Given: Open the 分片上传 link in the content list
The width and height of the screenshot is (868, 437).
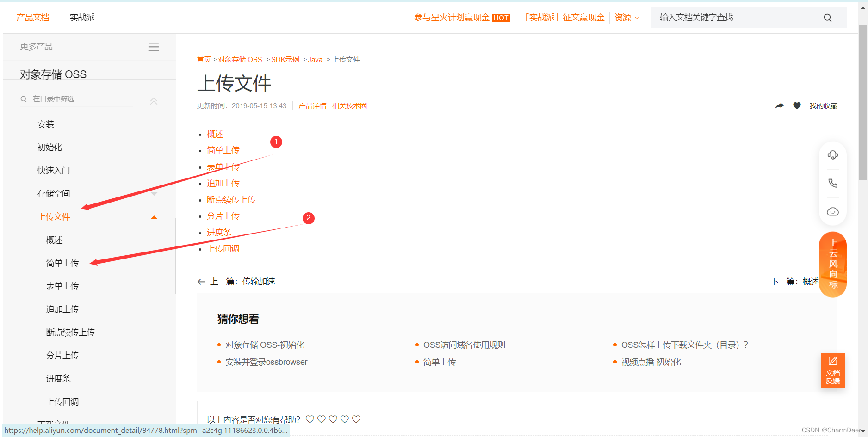Looking at the screenshot, I should 223,216.
